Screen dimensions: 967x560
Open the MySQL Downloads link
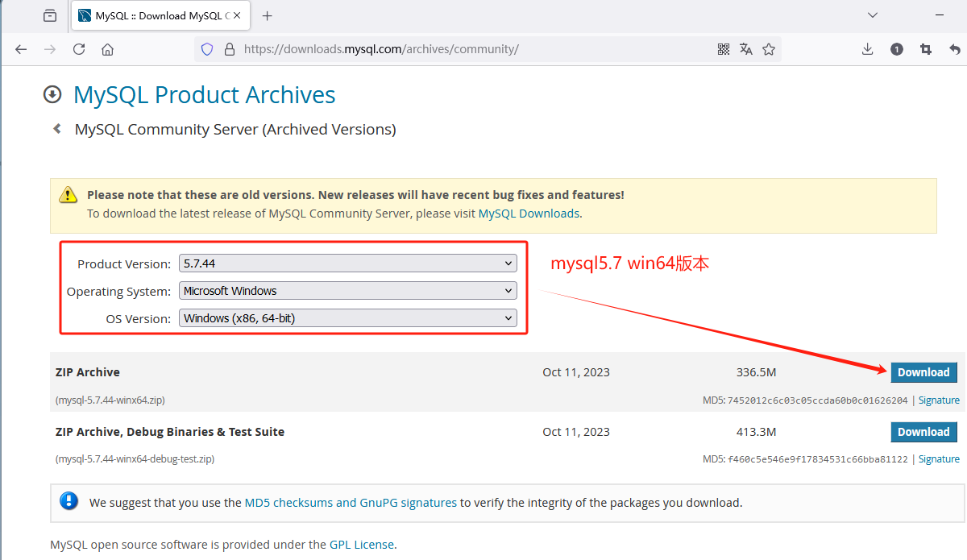click(x=529, y=214)
